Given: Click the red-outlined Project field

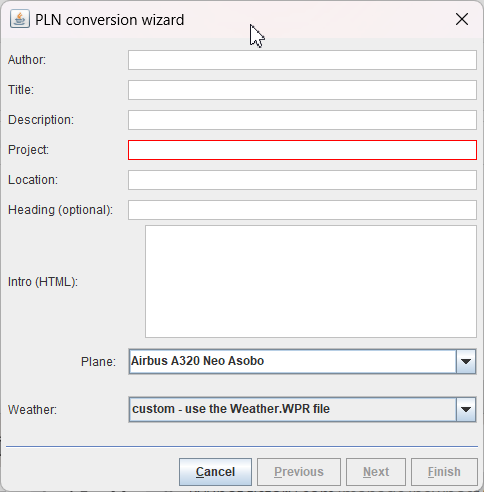Looking at the screenshot, I should point(302,150).
